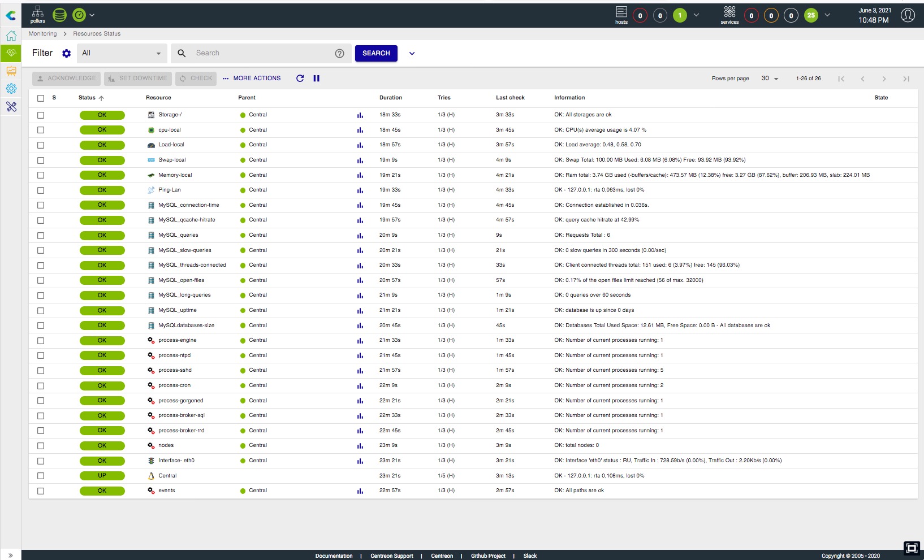The height and width of the screenshot is (560, 924).
Task: Expand advanced search criteria chevron
Action: tap(412, 54)
